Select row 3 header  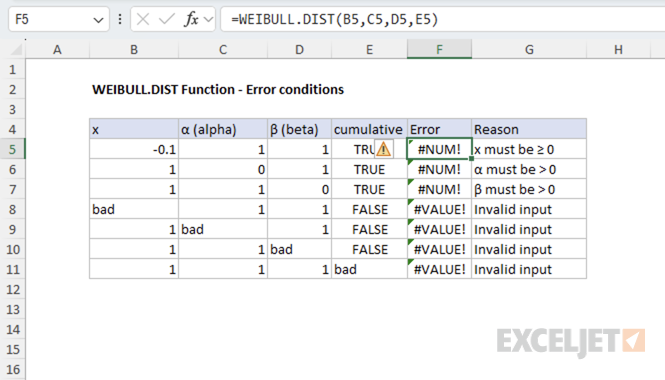pyautogui.click(x=12, y=109)
